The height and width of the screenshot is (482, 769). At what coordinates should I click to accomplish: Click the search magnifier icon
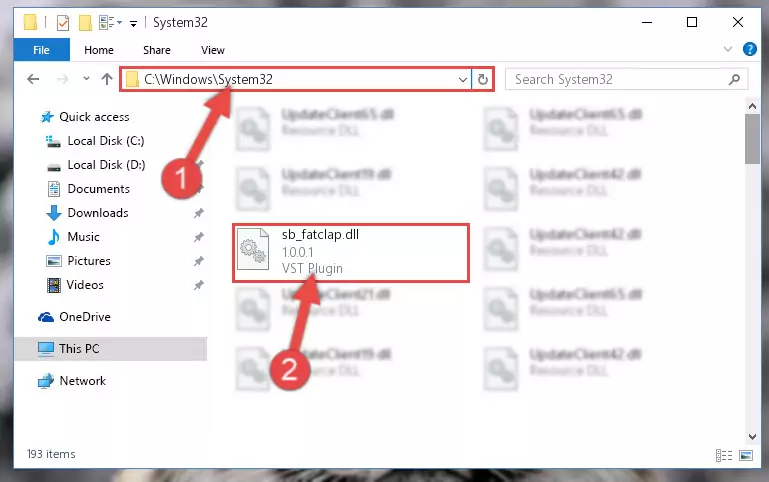click(x=734, y=79)
